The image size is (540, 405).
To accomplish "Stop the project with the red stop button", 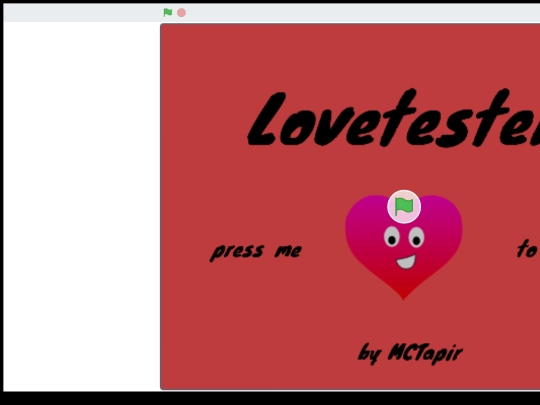I will point(181,13).
